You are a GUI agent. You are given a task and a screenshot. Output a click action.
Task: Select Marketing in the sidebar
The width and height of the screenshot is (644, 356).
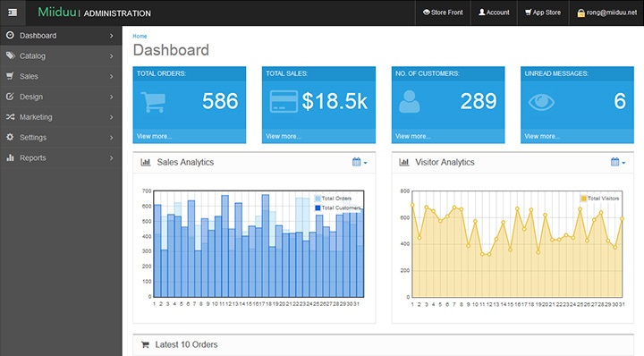[61, 117]
